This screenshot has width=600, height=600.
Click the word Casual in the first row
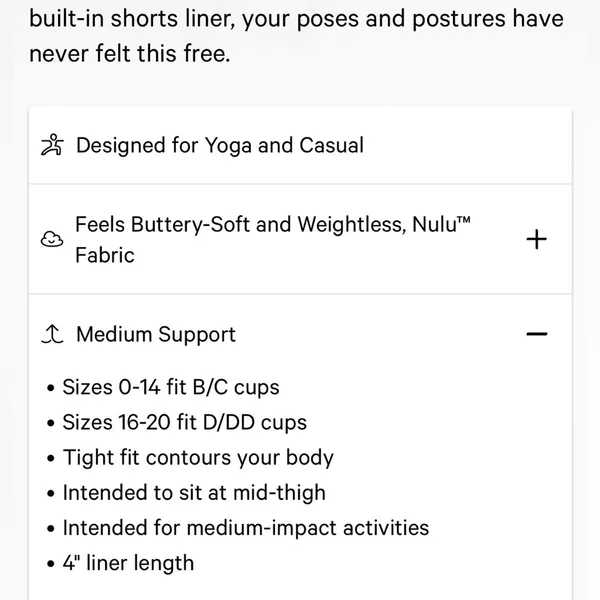331,145
